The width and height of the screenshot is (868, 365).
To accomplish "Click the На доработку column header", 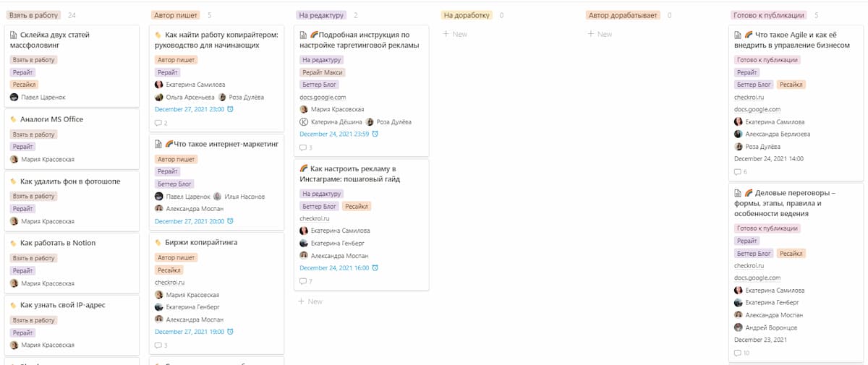I will pos(467,15).
